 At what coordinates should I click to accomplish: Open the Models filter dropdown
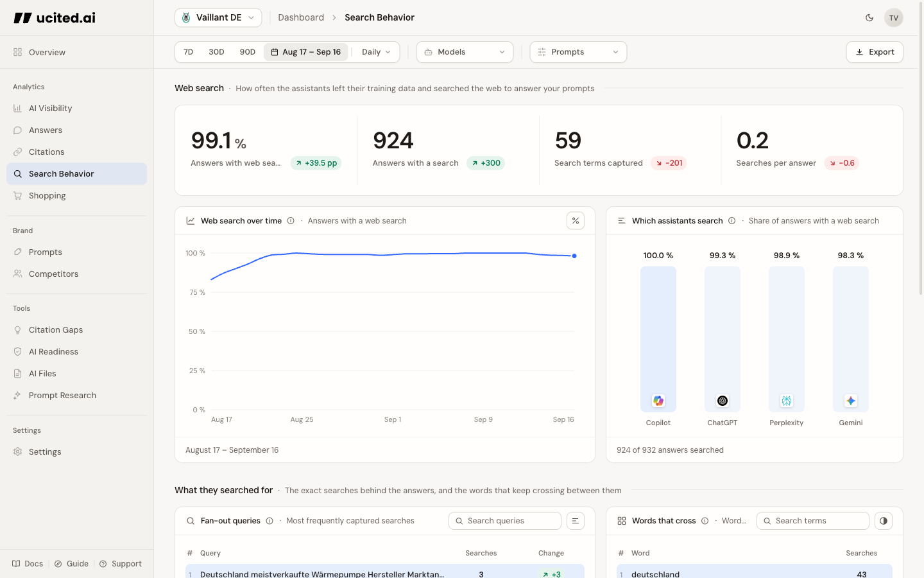465,52
